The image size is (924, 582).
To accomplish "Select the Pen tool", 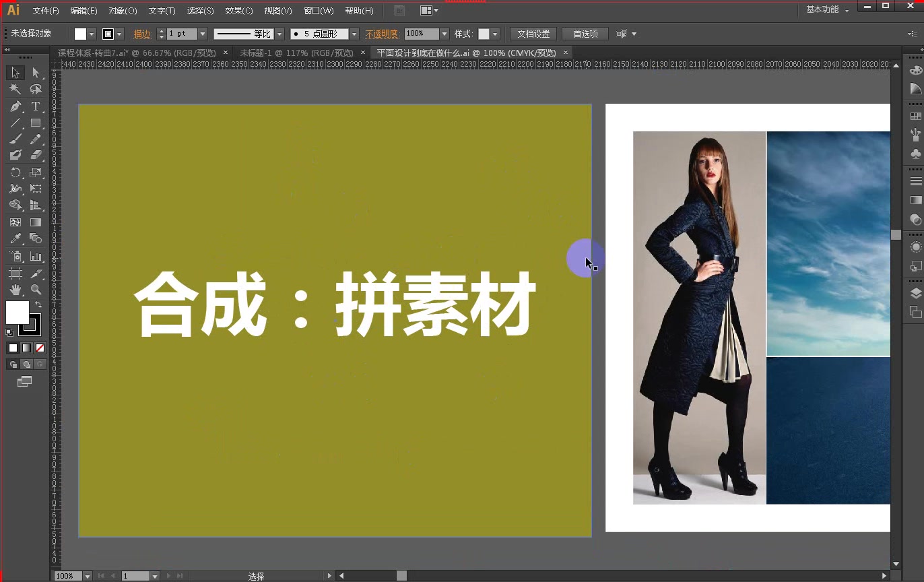I will 15,106.
